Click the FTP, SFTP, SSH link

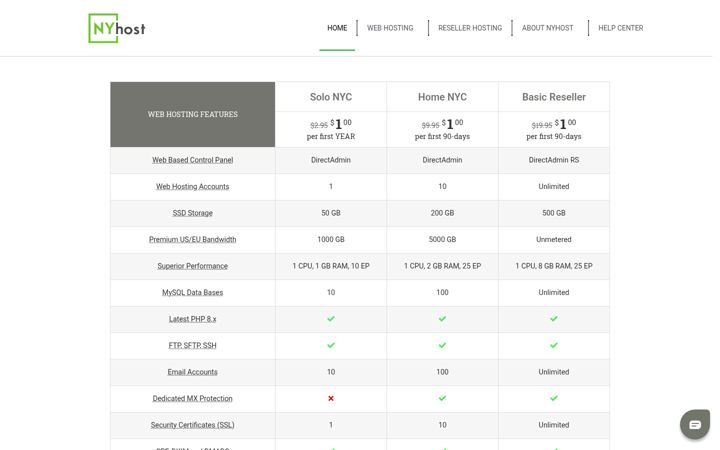(192, 345)
